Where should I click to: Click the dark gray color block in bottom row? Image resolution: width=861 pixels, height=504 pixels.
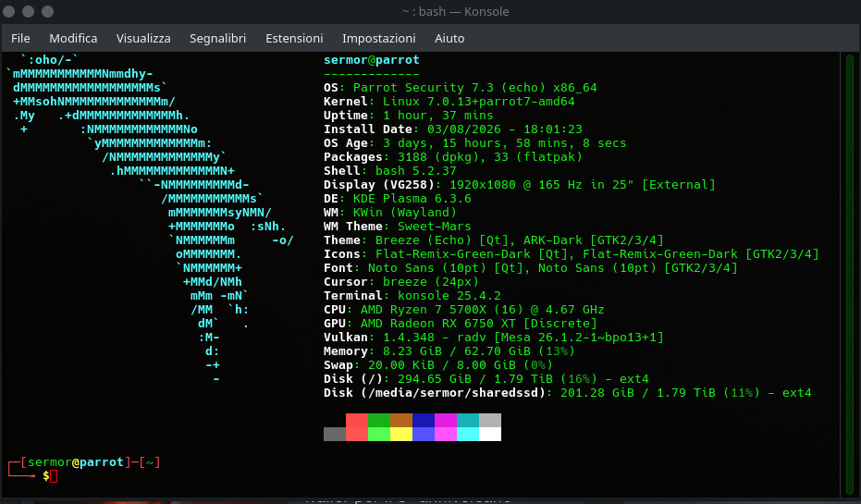[x=335, y=435]
